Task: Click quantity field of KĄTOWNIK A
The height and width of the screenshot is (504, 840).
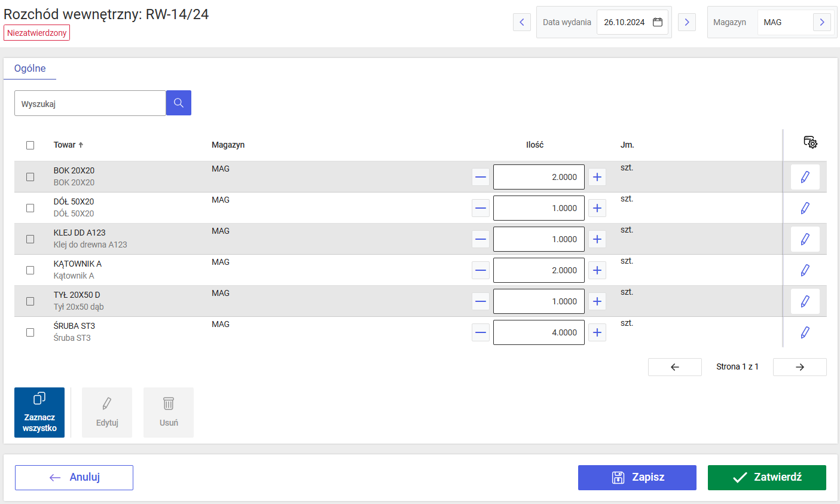Action: (x=539, y=270)
